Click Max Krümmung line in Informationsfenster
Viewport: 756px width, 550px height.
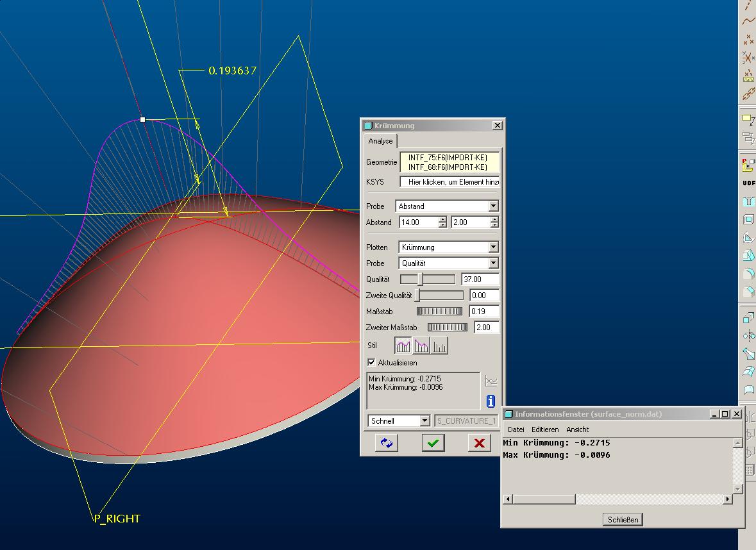click(557, 454)
